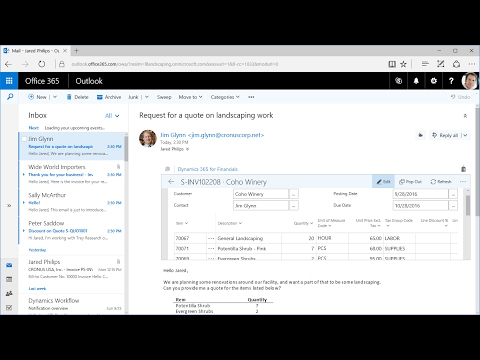Viewport: 480px width, 360px height.
Task: Open the Contact field lookup button
Action: [x=294, y=206]
